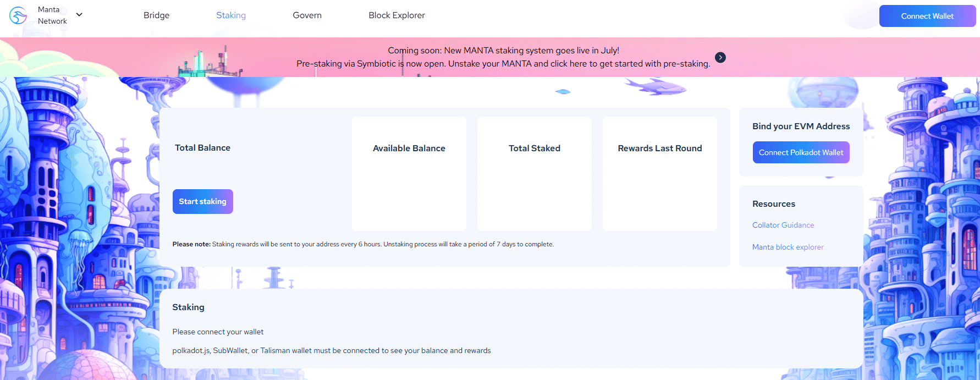Click the Rewards Last Round card
Screen dimensions: 980x380
[x=660, y=174]
